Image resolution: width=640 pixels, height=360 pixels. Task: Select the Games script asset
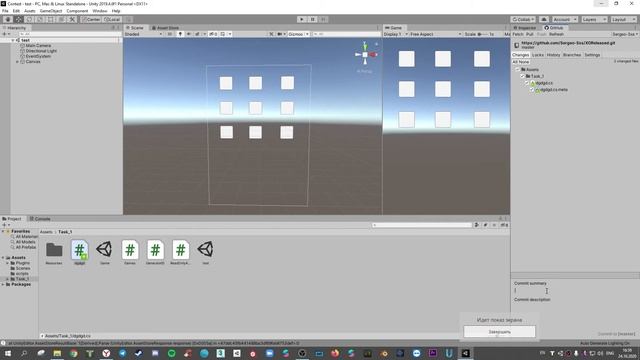[130, 253]
